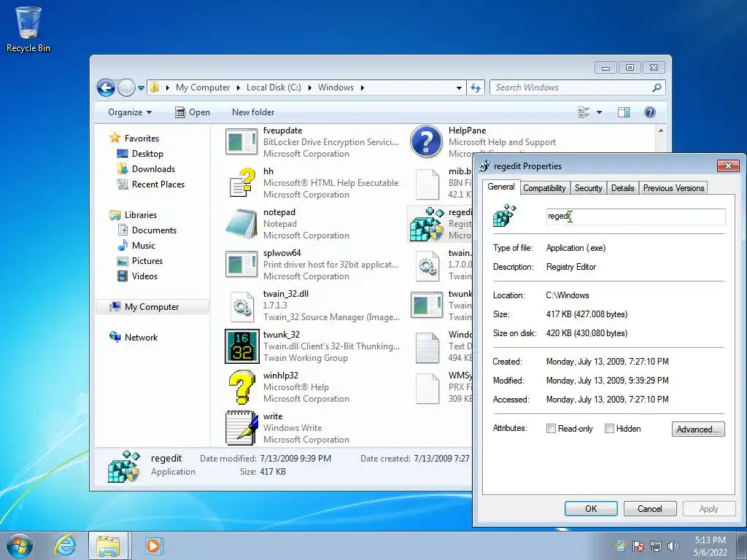Click the Explorer forward arrow button
The width and height of the screenshot is (747, 560).
pos(126,87)
